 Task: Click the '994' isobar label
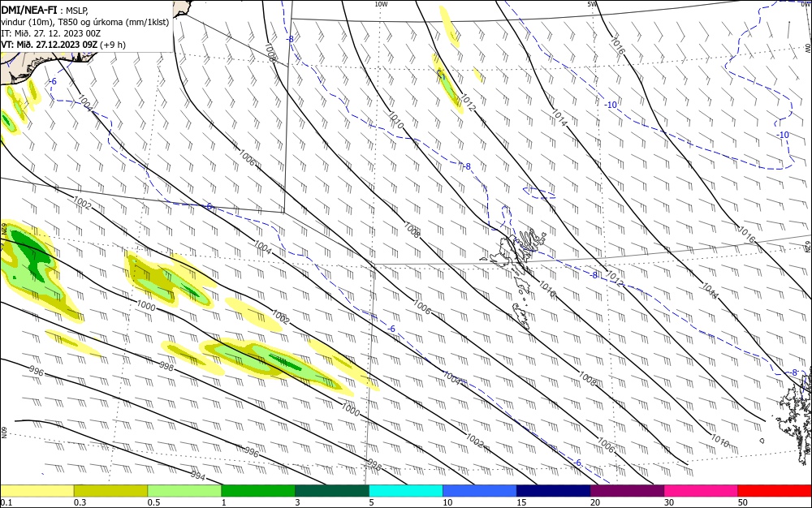coord(198,476)
